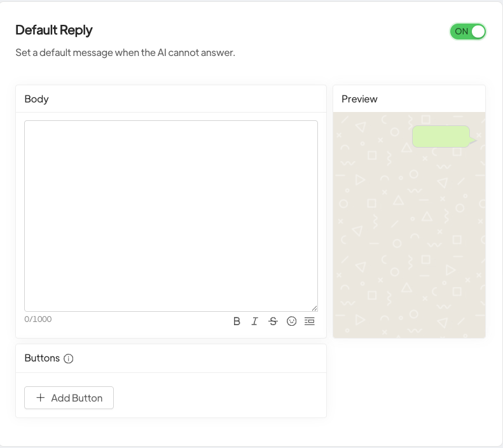Apply strikethrough formatting to body text
503x448 pixels.
[273, 321]
